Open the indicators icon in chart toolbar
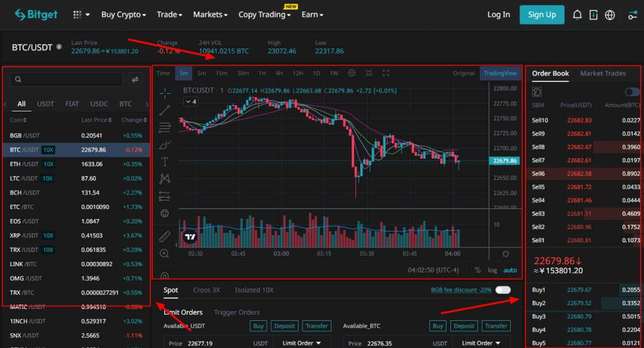The width and height of the screenshot is (644, 348). (x=369, y=73)
